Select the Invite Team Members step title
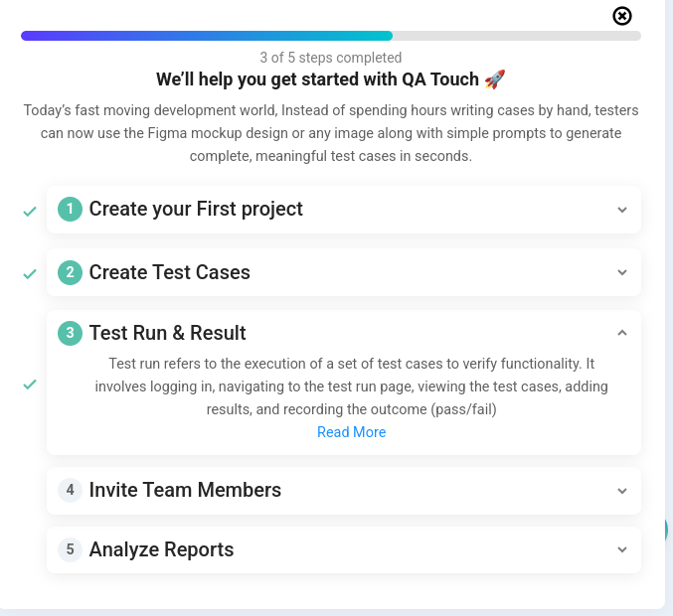Image resolution: width=673 pixels, height=616 pixels. tap(185, 490)
